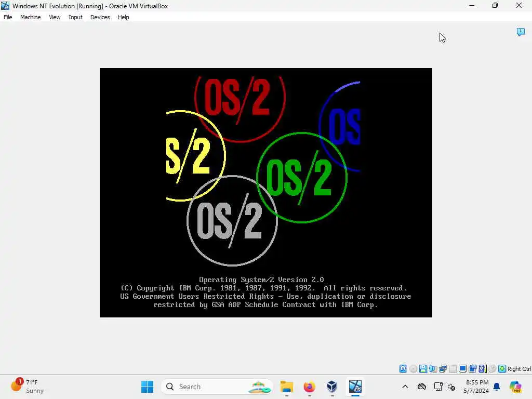The height and width of the screenshot is (399, 532).
Task: Click the muted volume tray icon
Action: (451, 387)
